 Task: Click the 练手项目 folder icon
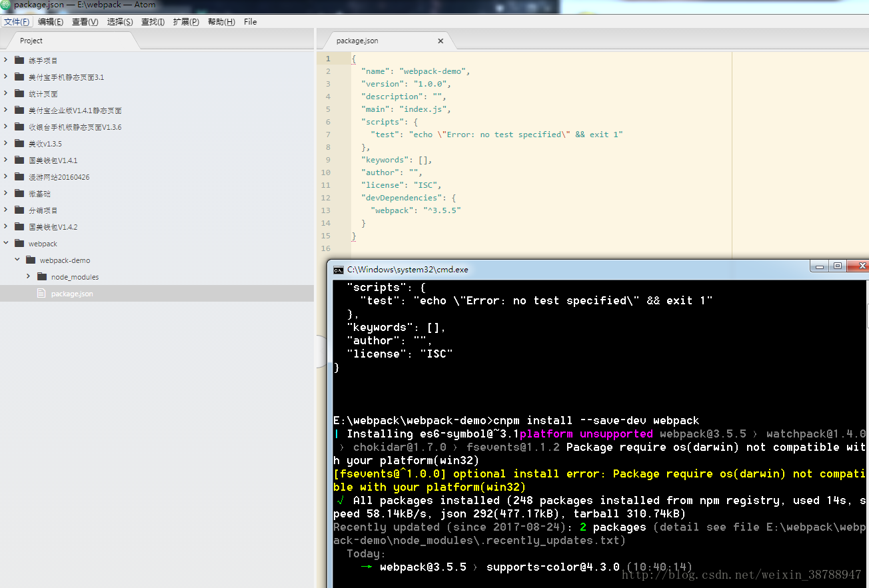19,60
